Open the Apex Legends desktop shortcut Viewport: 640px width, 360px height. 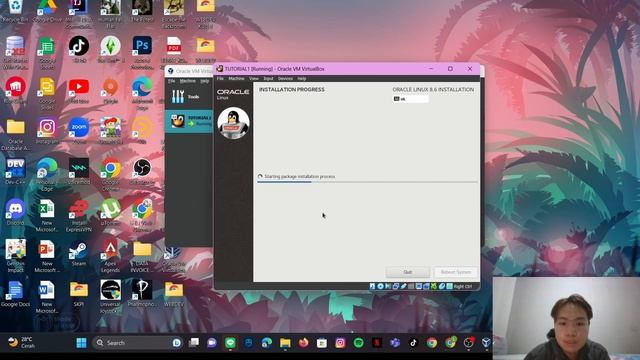click(111, 256)
